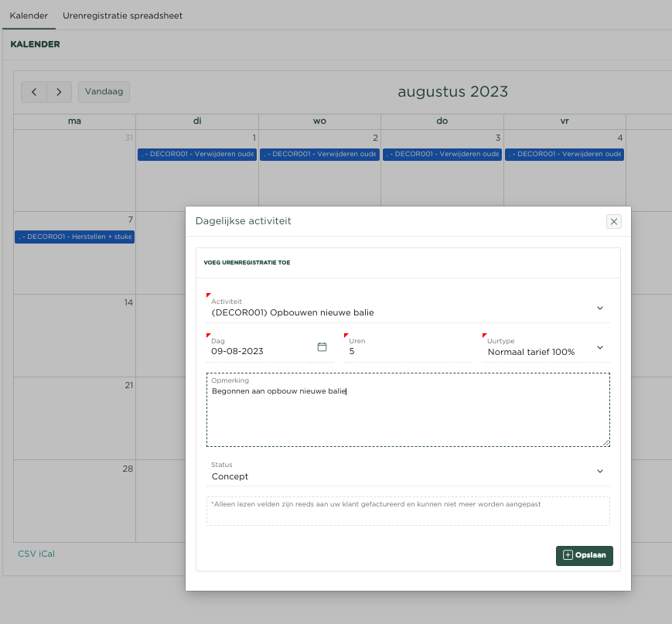Open the August 1 DECOR001 event
The height and width of the screenshot is (624, 672).
pyautogui.click(x=197, y=155)
